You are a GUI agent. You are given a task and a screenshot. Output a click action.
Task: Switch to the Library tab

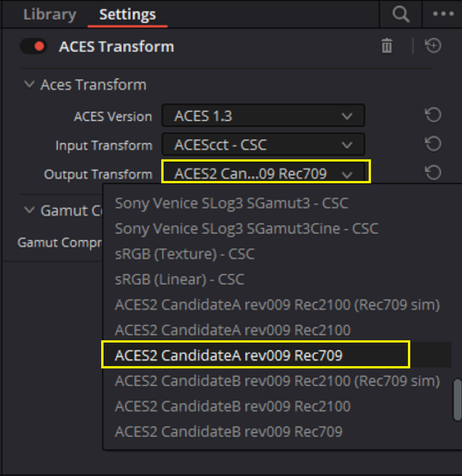(x=50, y=14)
